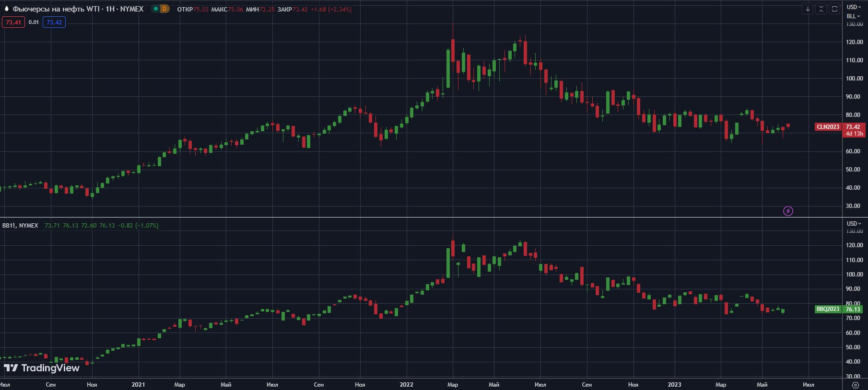Open chart settings gear icon

click(855, 385)
